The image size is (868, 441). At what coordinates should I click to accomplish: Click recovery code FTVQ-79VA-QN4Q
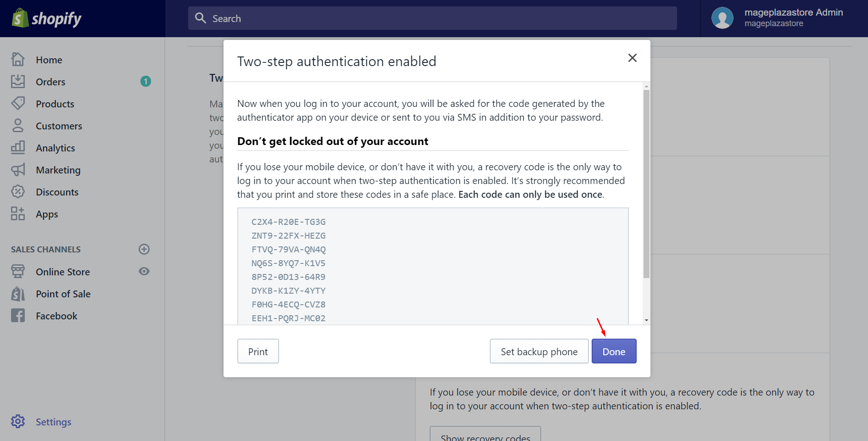tap(288, 249)
